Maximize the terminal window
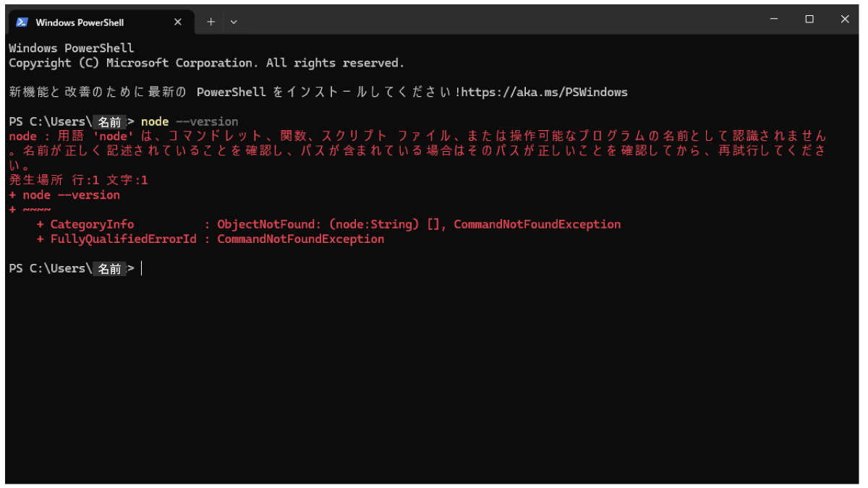 tap(809, 20)
